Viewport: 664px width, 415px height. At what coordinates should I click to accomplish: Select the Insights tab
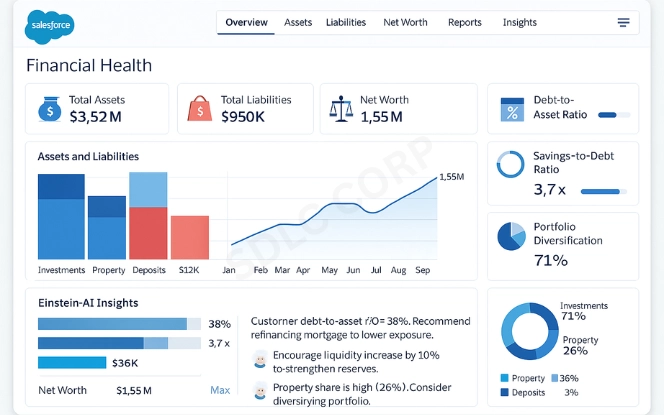[519, 23]
